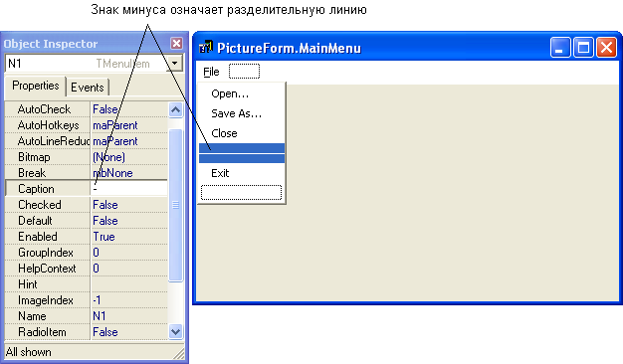Viewport: 623px width, 364px height.
Task: Switch to the Events tab
Action: [87, 87]
